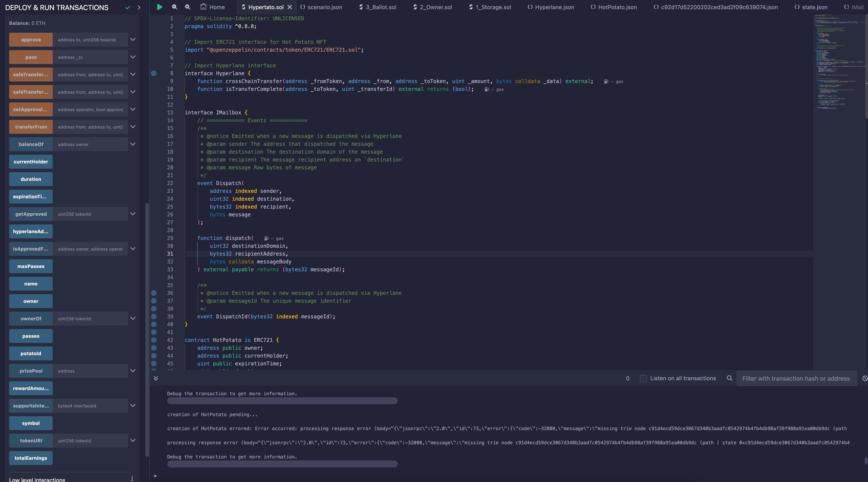Click the sidebar vertical scrollbar
This screenshot has width=868, height=482.
[x=147, y=330]
